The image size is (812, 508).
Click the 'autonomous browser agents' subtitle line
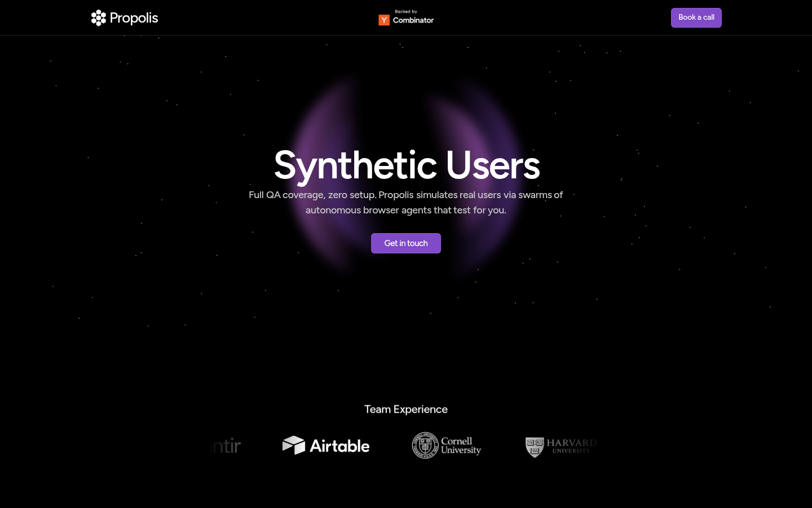[406, 210]
